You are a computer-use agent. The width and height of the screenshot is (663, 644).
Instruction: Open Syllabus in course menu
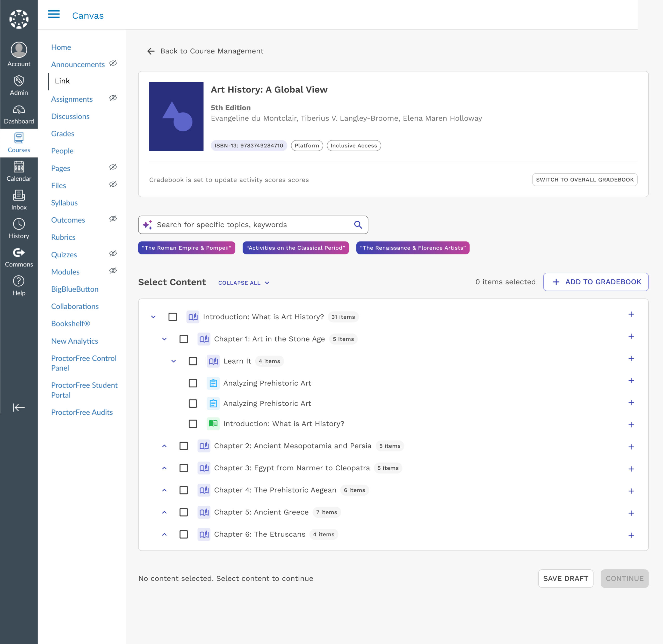pyautogui.click(x=64, y=203)
